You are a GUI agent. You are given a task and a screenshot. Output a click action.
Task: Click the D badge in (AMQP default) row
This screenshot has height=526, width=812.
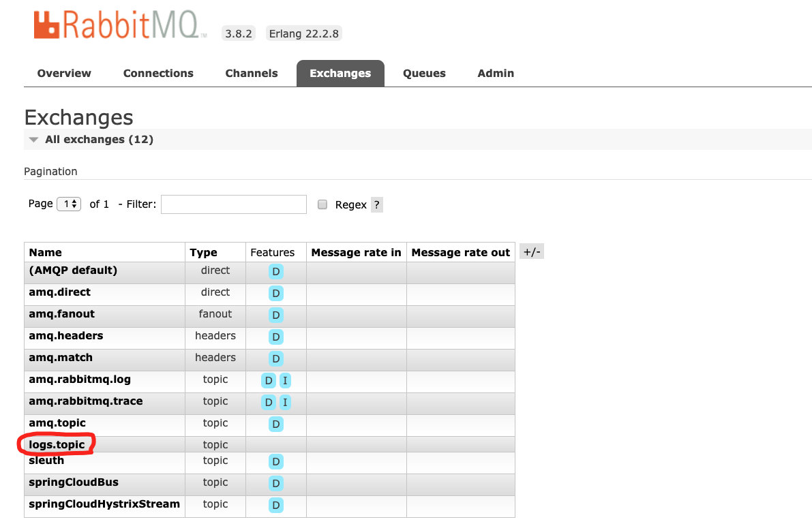click(276, 271)
